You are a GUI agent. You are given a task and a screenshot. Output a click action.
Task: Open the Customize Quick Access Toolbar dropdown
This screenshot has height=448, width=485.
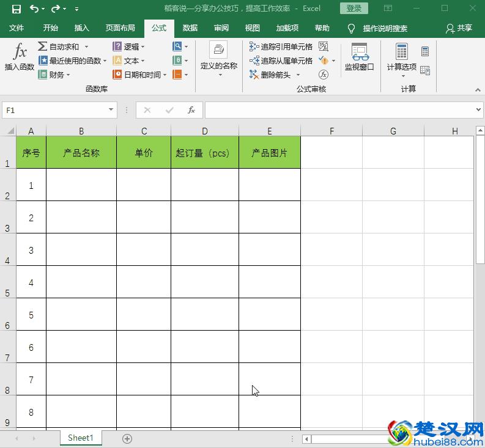coord(76,9)
